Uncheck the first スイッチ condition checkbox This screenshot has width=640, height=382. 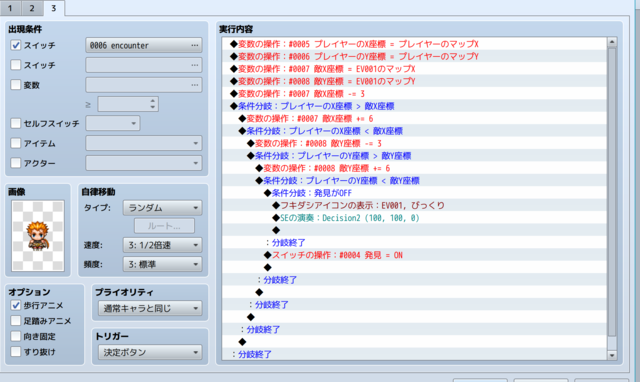[x=16, y=45]
